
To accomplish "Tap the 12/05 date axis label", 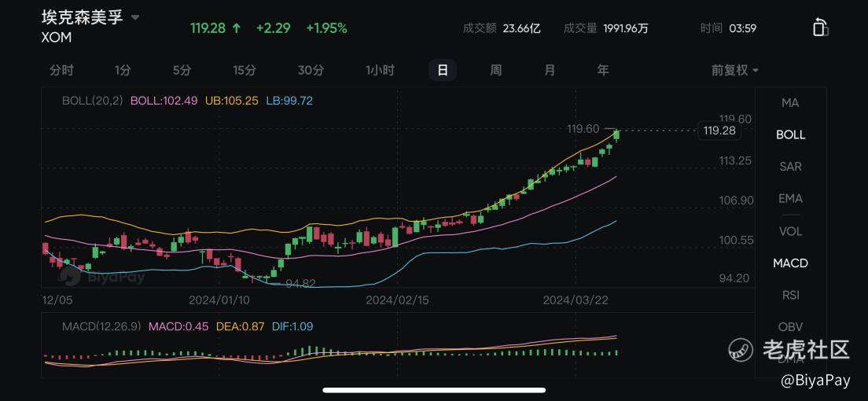I will pyautogui.click(x=56, y=300).
